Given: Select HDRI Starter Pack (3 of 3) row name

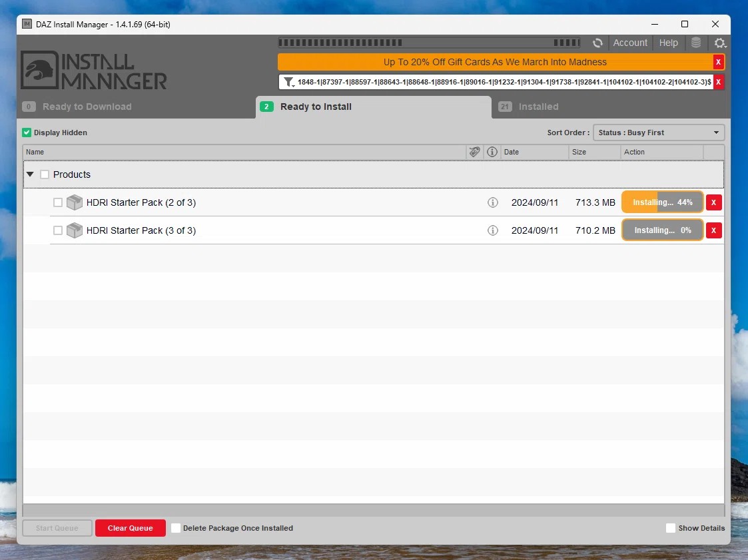Looking at the screenshot, I should pos(141,230).
